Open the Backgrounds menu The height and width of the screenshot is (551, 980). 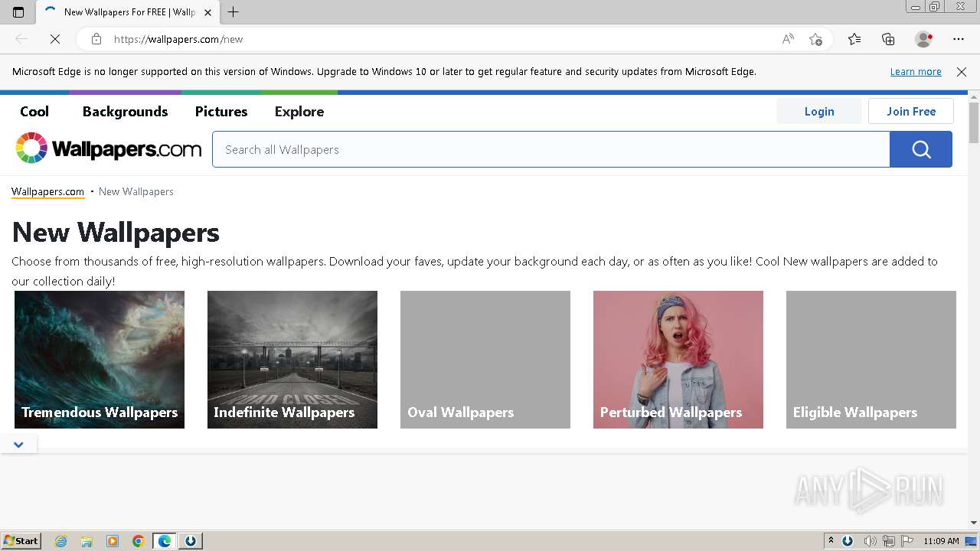tap(125, 112)
